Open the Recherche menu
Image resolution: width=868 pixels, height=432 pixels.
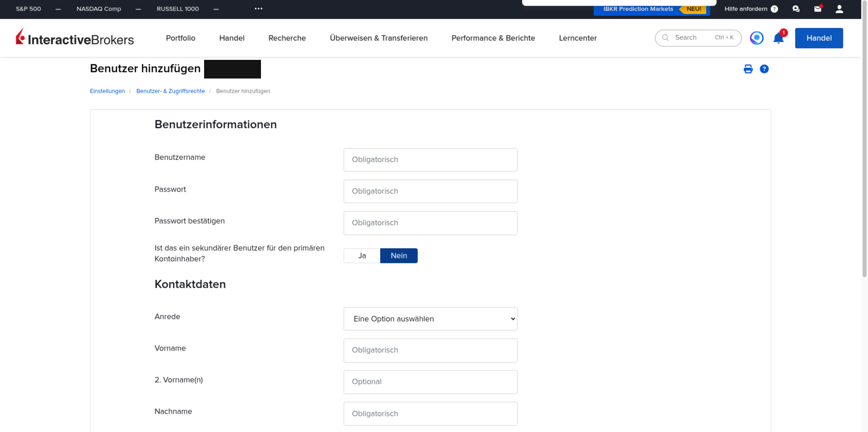tap(287, 38)
